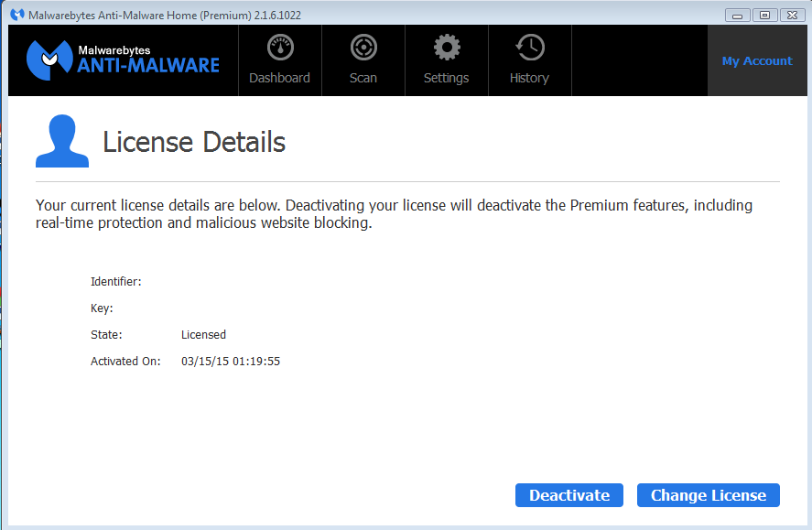Viewport: 812px width, 530px height.
Task: Open the Settings tab label
Action: pyautogui.click(x=447, y=78)
